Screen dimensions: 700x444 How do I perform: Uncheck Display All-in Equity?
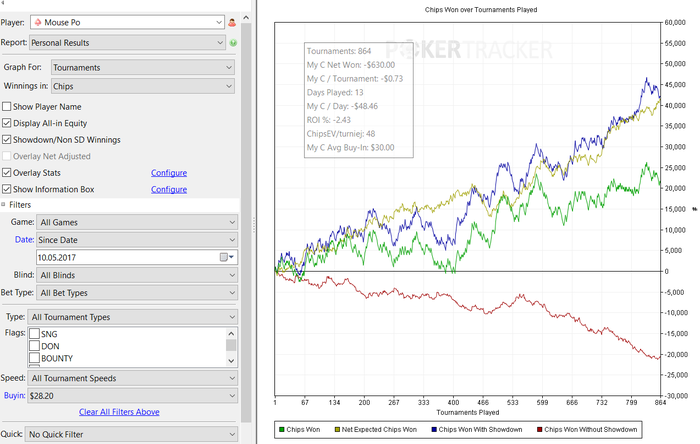coord(8,123)
